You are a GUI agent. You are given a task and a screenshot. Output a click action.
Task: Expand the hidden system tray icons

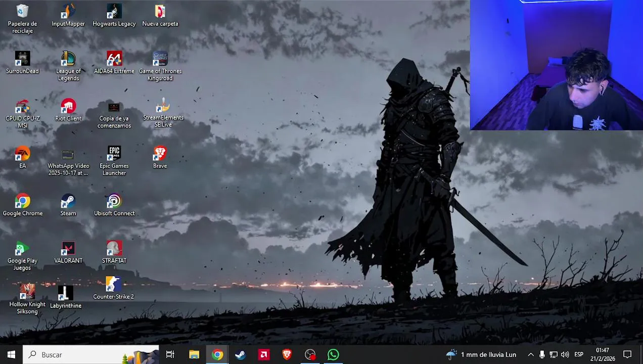531,355
